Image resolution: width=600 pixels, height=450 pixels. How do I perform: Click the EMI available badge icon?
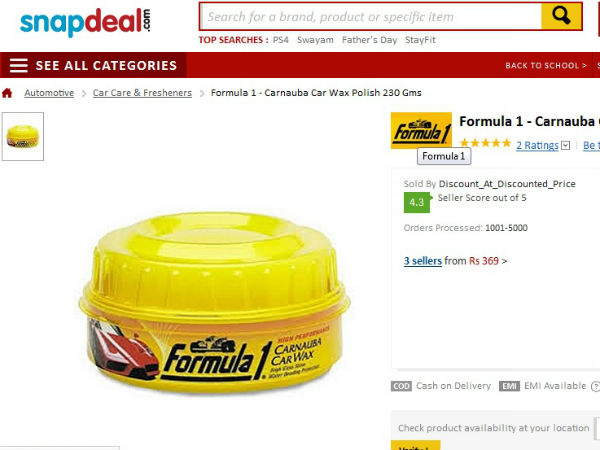509,386
